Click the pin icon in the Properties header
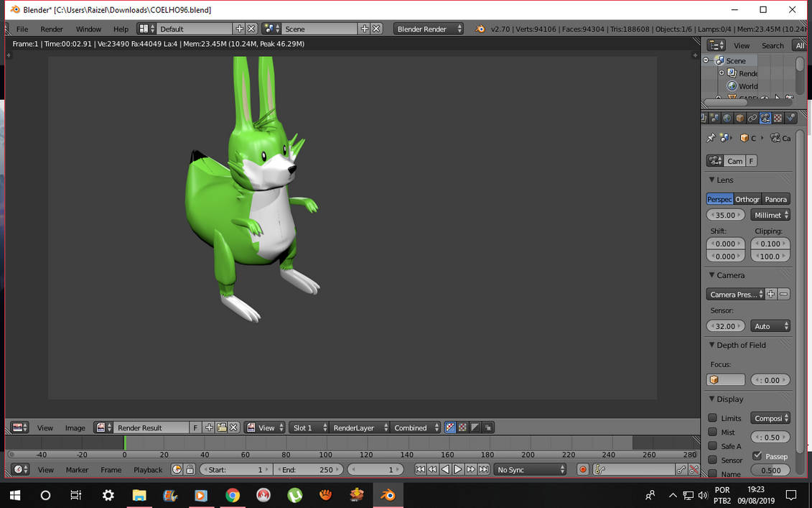 pyautogui.click(x=711, y=137)
